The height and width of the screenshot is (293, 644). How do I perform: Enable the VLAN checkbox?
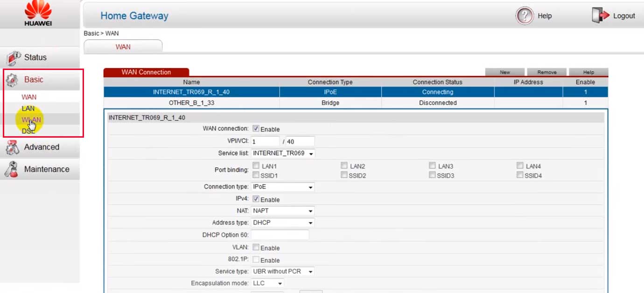pos(256,247)
